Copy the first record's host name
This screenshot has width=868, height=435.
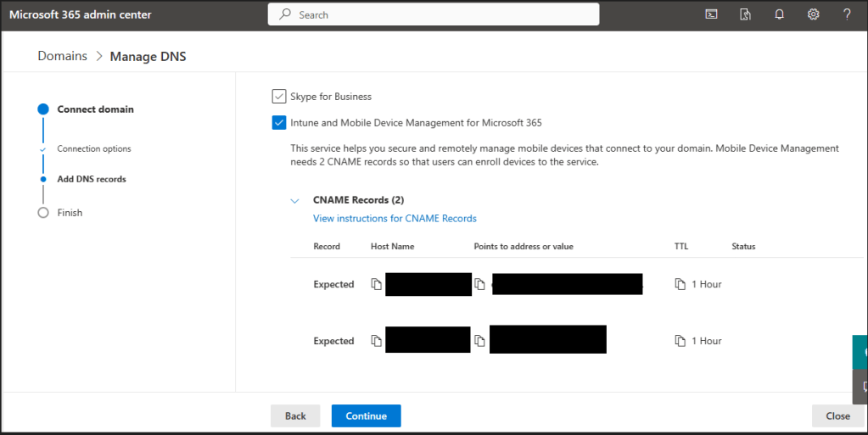pos(377,284)
